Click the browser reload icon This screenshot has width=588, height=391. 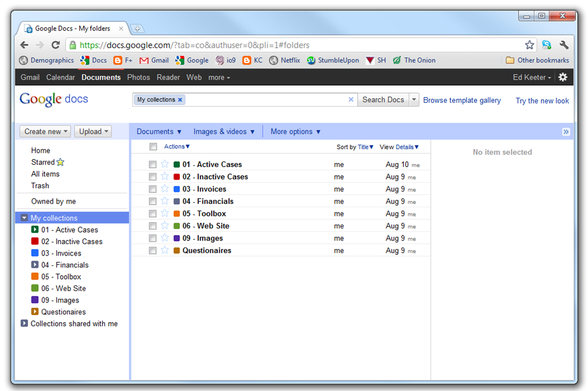click(56, 45)
